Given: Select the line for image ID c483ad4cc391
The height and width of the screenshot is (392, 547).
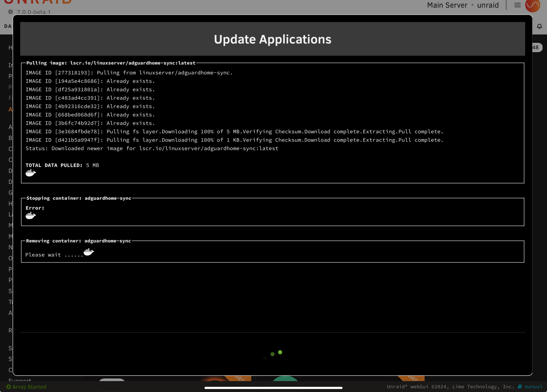Looking at the screenshot, I should coord(90,98).
